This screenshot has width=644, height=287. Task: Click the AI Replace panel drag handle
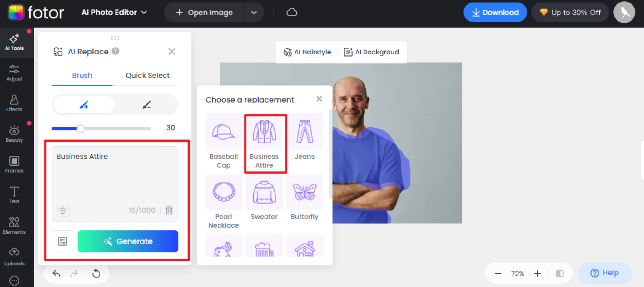[115, 38]
